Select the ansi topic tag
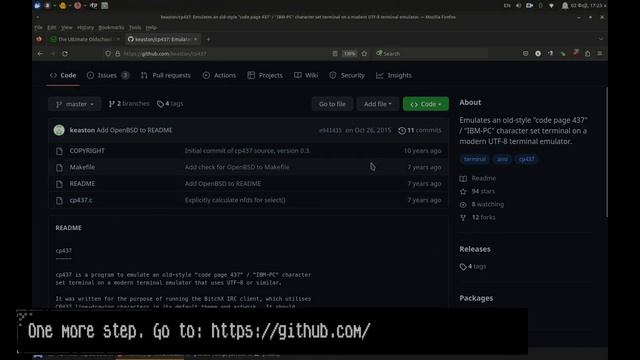The height and width of the screenshot is (360, 640). tap(502, 159)
